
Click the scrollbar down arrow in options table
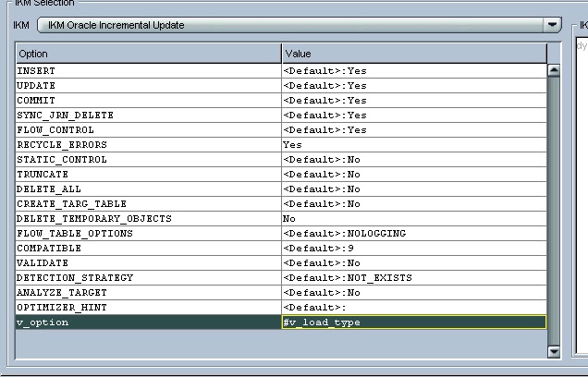click(x=554, y=352)
